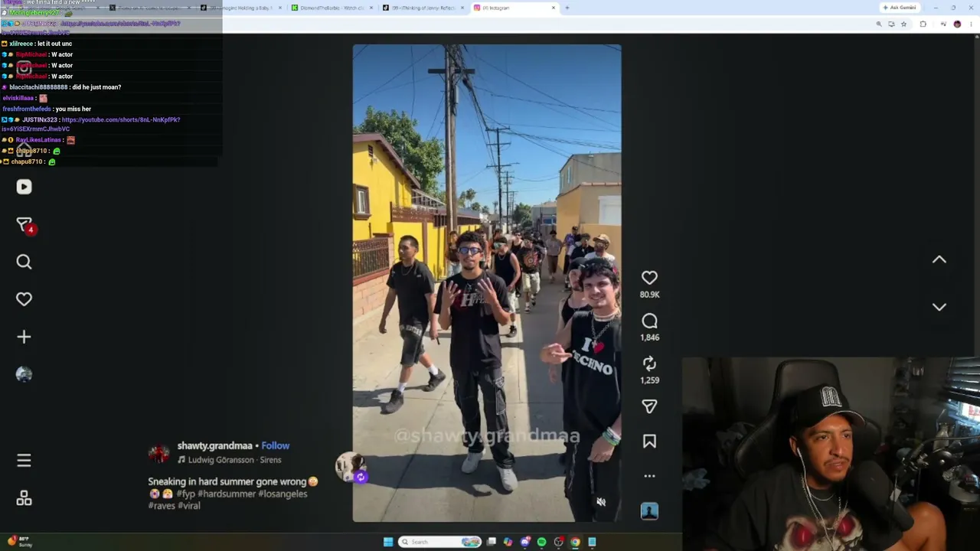This screenshot has height=551, width=980.
Task: Open the Chrome three-dot menu
Action: 972,24
